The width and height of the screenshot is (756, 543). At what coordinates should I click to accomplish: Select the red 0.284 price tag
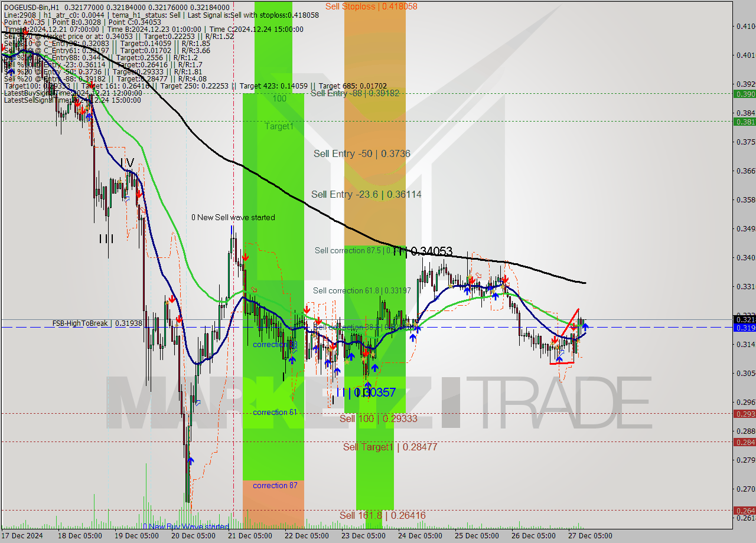pyautogui.click(x=744, y=442)
